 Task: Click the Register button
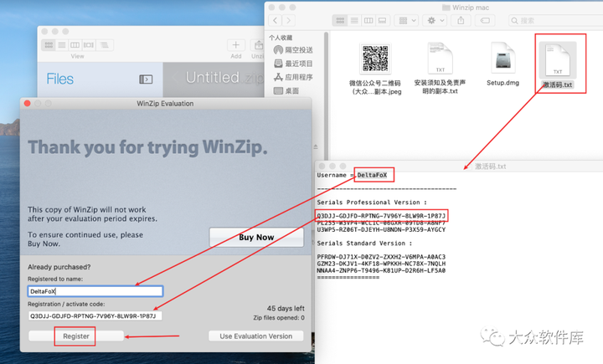click(x=76, y=336)
